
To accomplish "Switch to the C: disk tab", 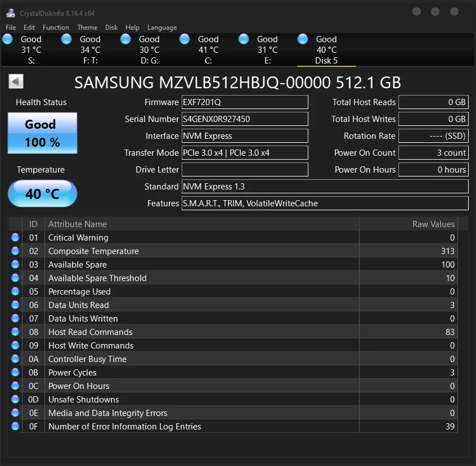I will point(208,50).
